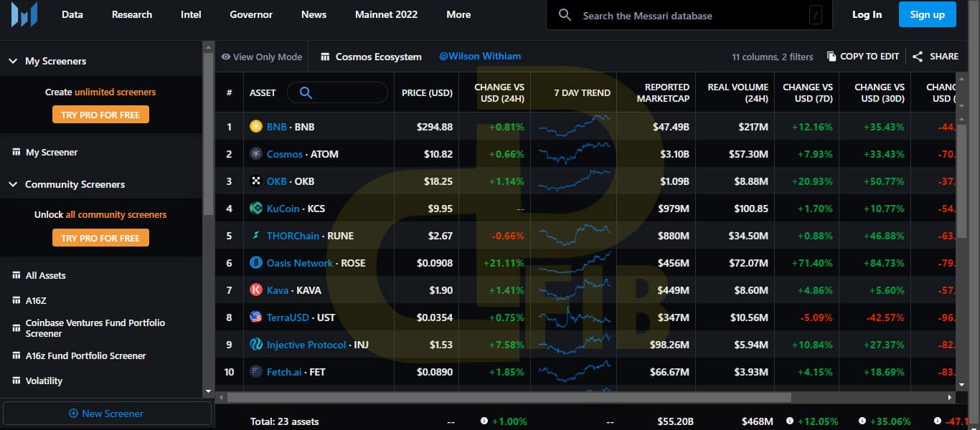Screen dimensions: 980x430
Task: Click the table scrollbar right arrow
Action: 951,397
